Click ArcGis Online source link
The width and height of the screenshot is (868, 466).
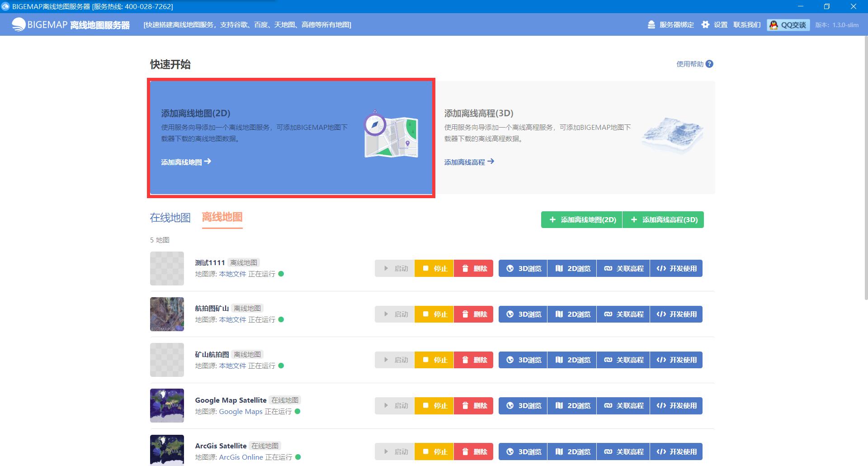(241, 457)
